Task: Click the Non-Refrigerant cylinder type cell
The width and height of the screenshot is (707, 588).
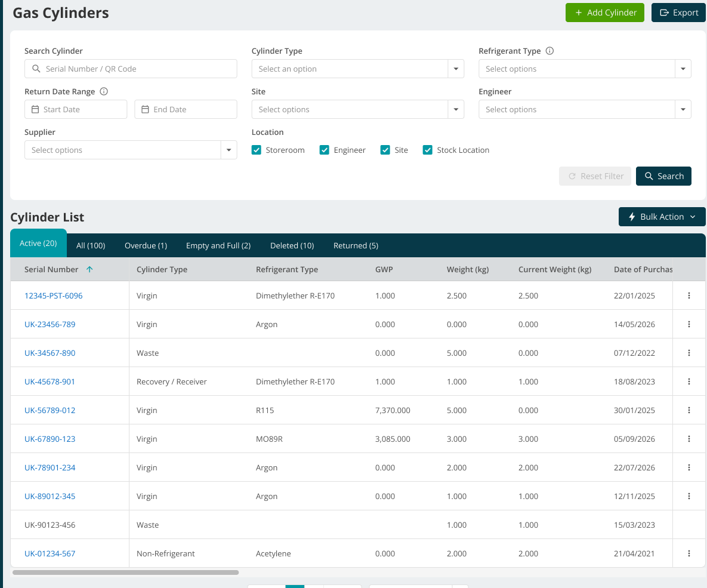Action: 165,553
